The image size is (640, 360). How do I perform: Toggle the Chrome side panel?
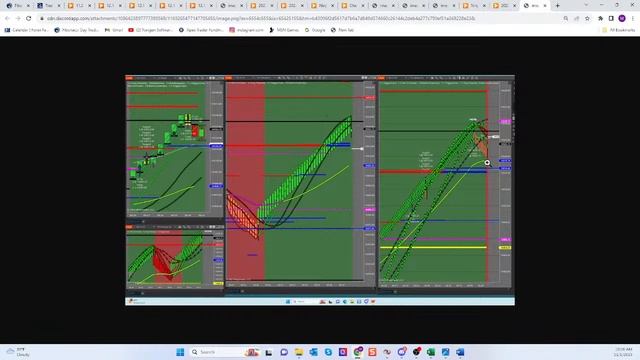pos(611,18)
